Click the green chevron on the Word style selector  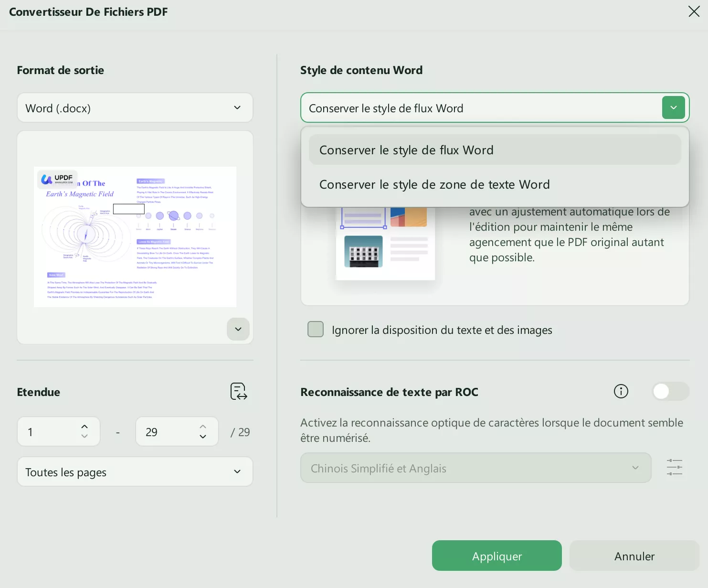(x=673, y=107)
